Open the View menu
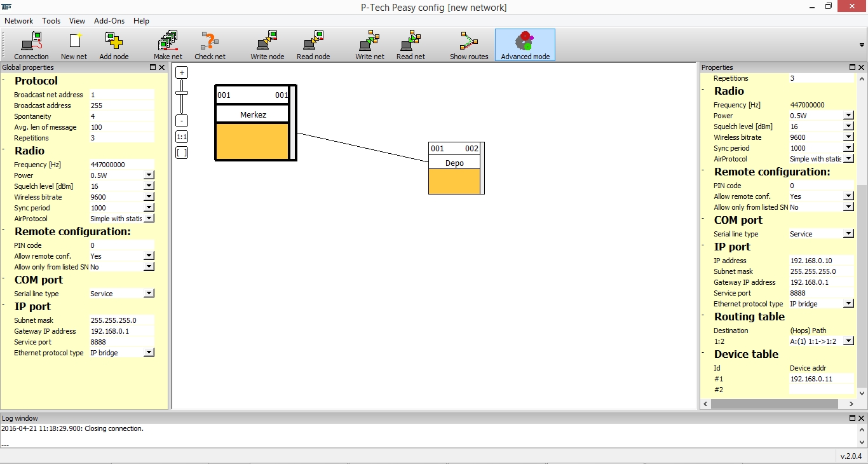Viewport: 868px width, 464px height. tap(77, 21)
